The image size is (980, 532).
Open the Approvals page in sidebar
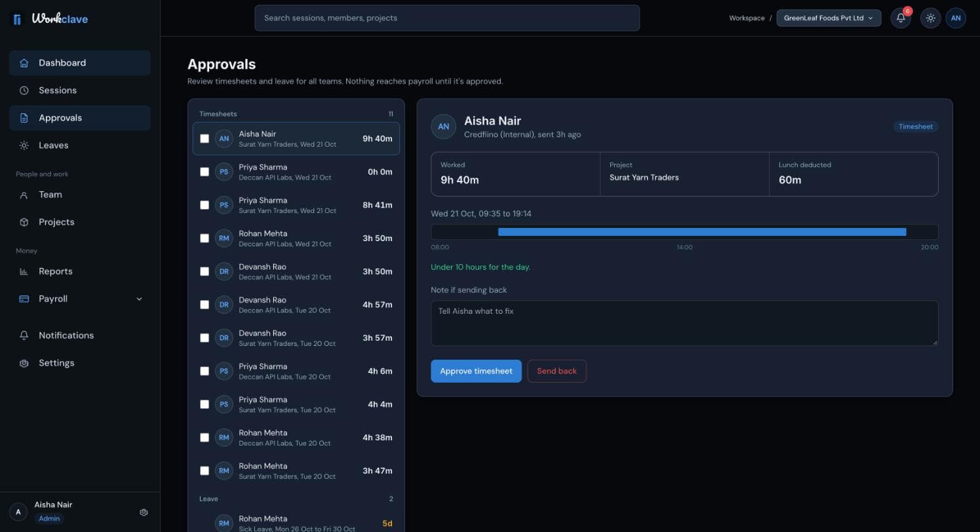coord(80,118)
